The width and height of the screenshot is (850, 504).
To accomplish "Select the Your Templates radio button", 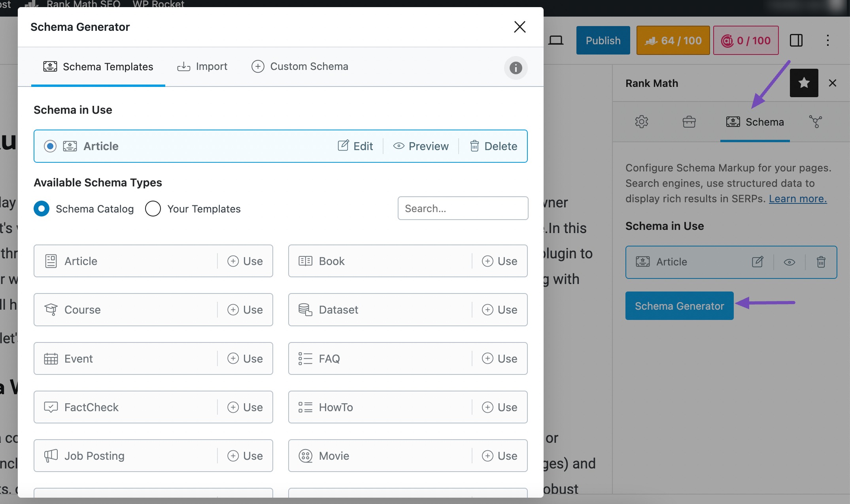I will click(153, 209).
